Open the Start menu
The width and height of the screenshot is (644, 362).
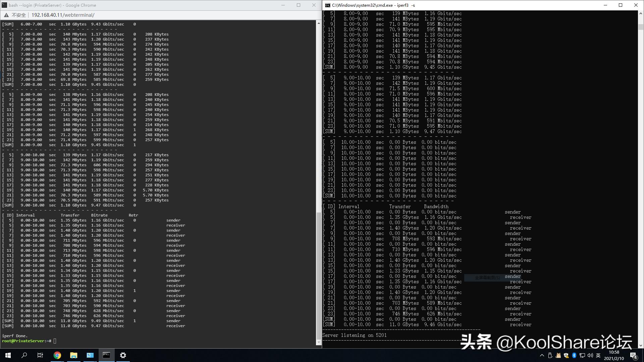[x=8, y=355]
